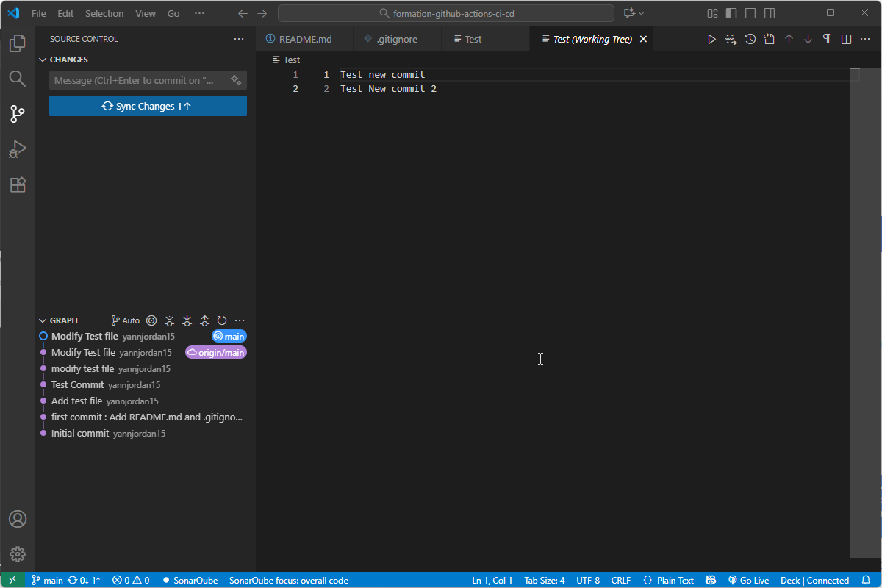Toggle render whitespace with pilcrow icon

pos(827,39)
